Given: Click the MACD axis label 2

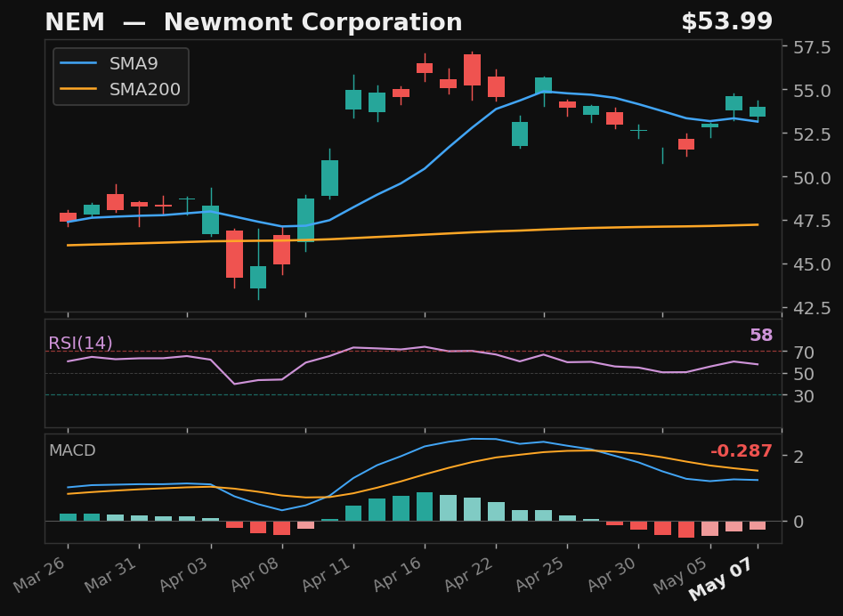Looking at the screenshot, I should pos(798,457).
